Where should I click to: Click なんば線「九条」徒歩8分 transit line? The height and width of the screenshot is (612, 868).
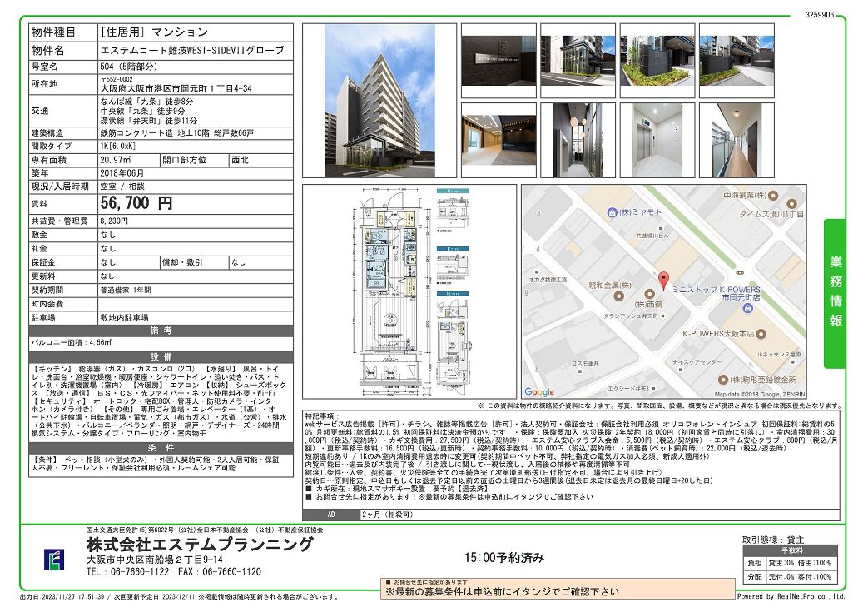[x=146, y=102]
